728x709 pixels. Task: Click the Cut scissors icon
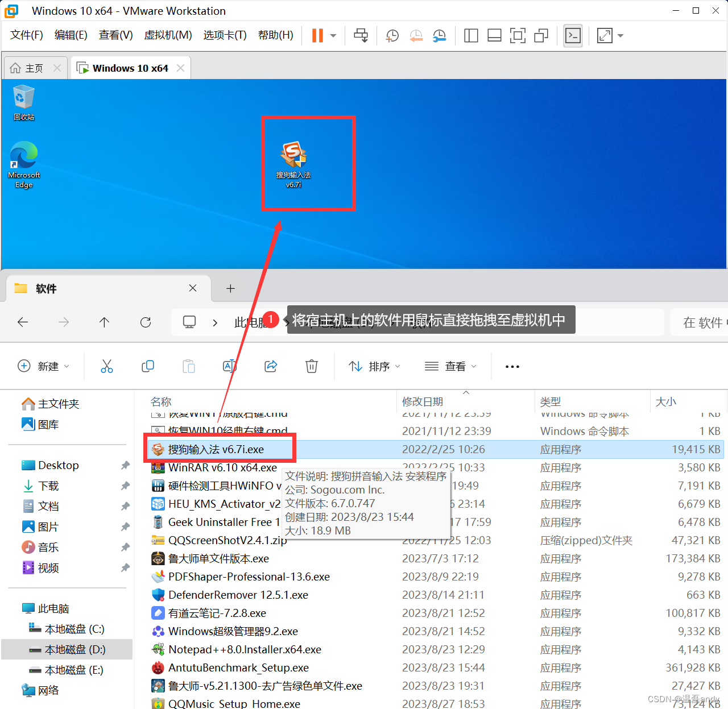107,366
